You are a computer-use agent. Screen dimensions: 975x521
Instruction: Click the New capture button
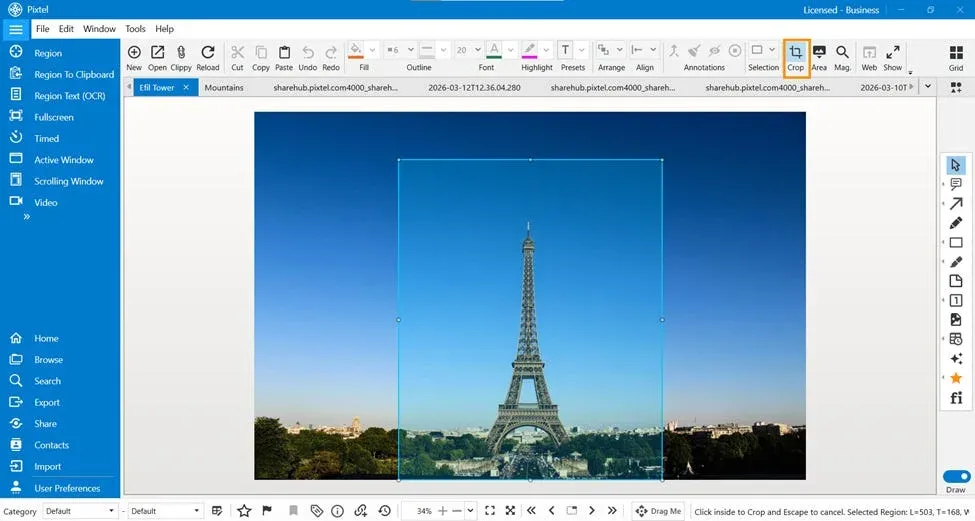134,58
